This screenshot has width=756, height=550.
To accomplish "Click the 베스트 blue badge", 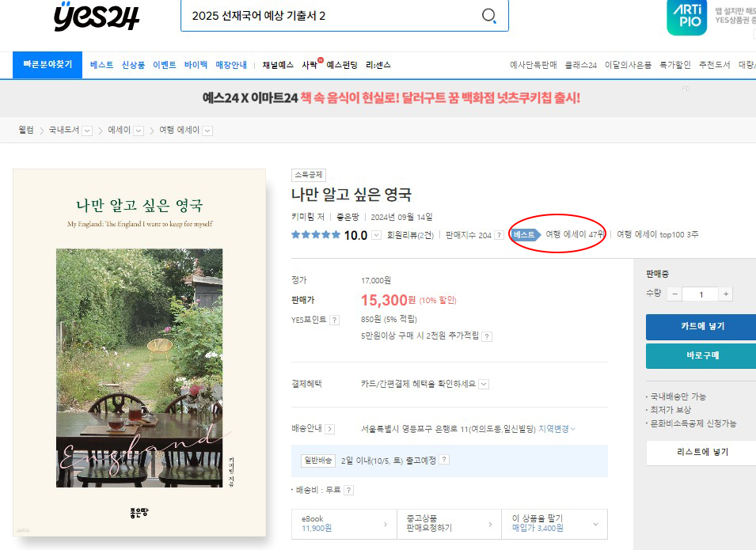I will tap(525, 235).
